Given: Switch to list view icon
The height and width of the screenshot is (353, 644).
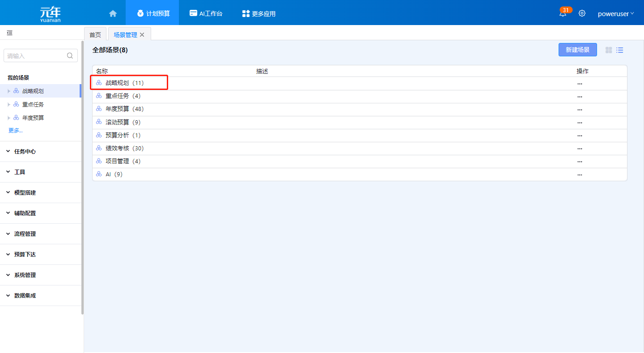Looking at the screenshot, I should (620, 50).
